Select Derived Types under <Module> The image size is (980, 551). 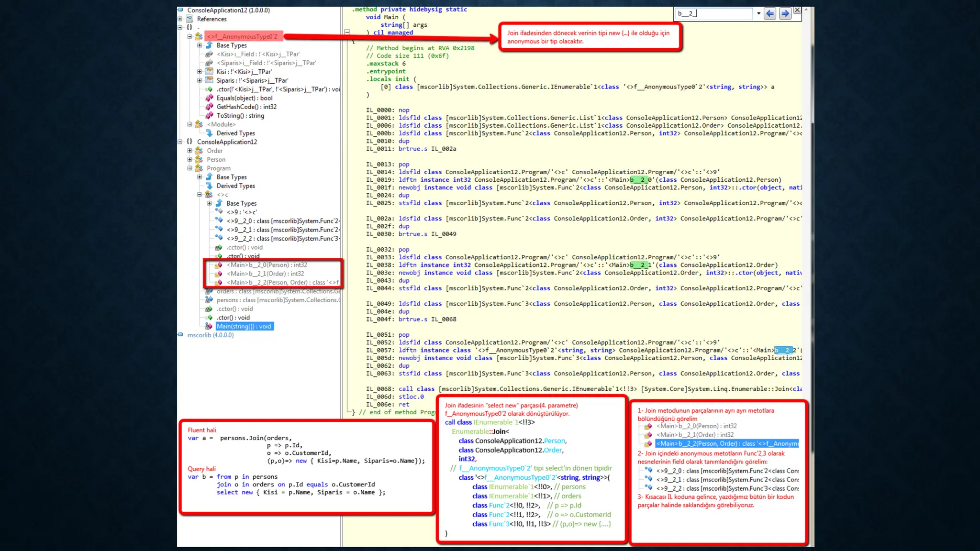tap(235, 133)
